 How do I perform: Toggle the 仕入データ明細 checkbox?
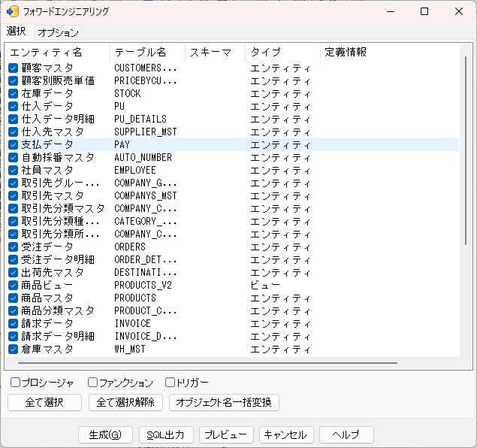click(x=13, y=119)
